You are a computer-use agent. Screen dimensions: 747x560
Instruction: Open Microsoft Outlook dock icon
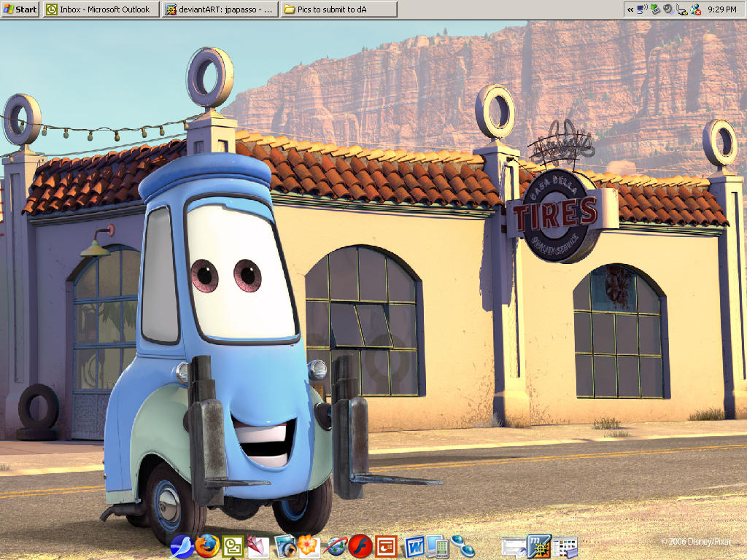pos(233,547)
